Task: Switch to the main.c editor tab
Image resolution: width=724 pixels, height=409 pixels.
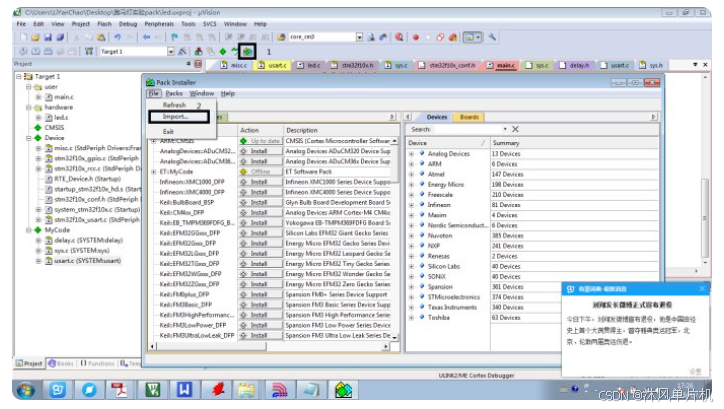Action: pyautogui.click(x=501, y=66)
